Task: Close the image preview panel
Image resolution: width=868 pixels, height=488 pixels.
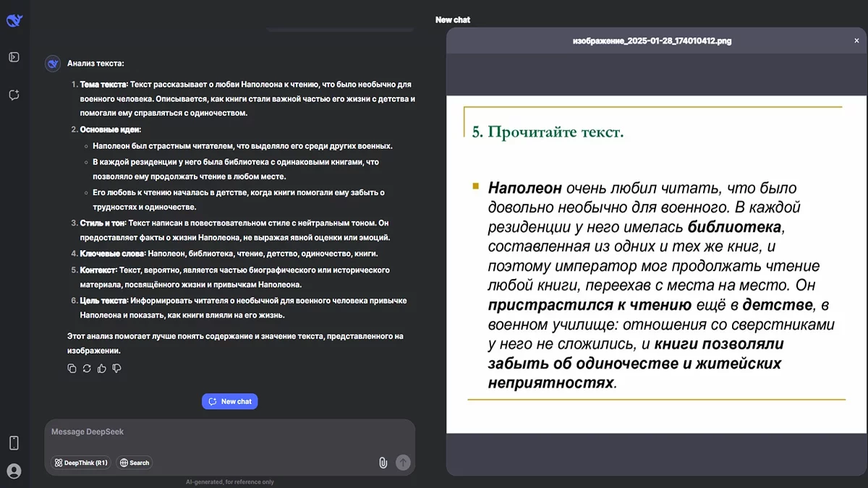Action: pos(856,41)
